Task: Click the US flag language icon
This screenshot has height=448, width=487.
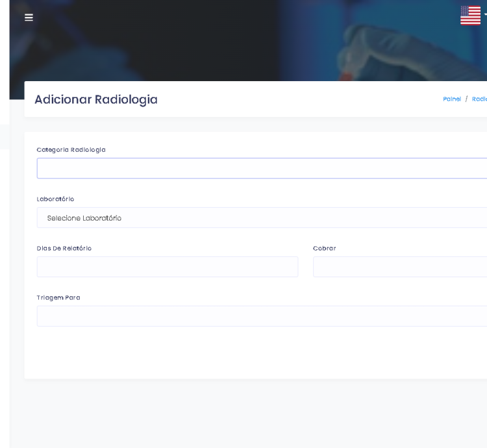Action: 470,16
